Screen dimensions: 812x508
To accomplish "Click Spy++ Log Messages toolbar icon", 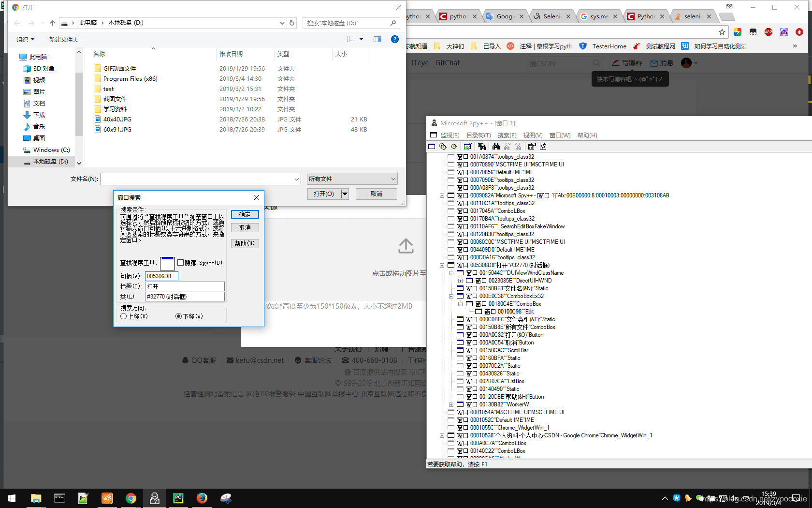I will [467, 146].
